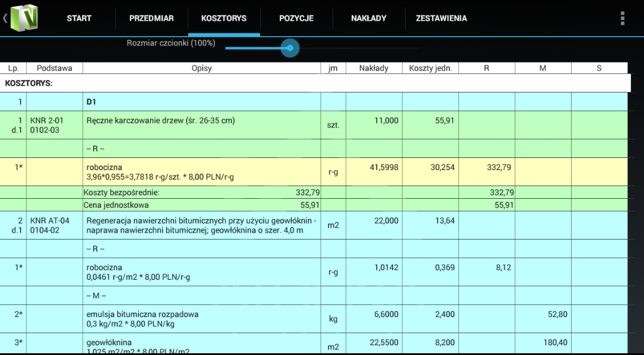Screen dimensions: 644x355
Task: Open the POZYCJE tab
Action: (x=296, y=18)
